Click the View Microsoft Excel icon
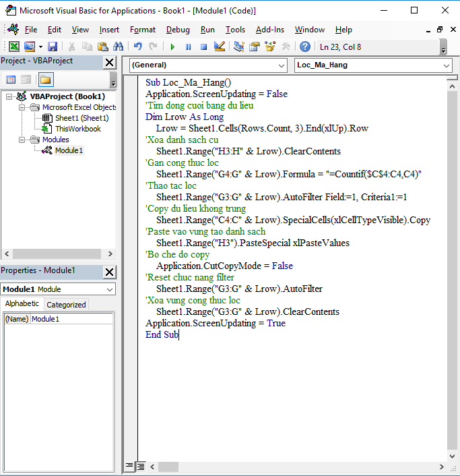The height and width of the screenshot is (476, 460). pos(13,47)
